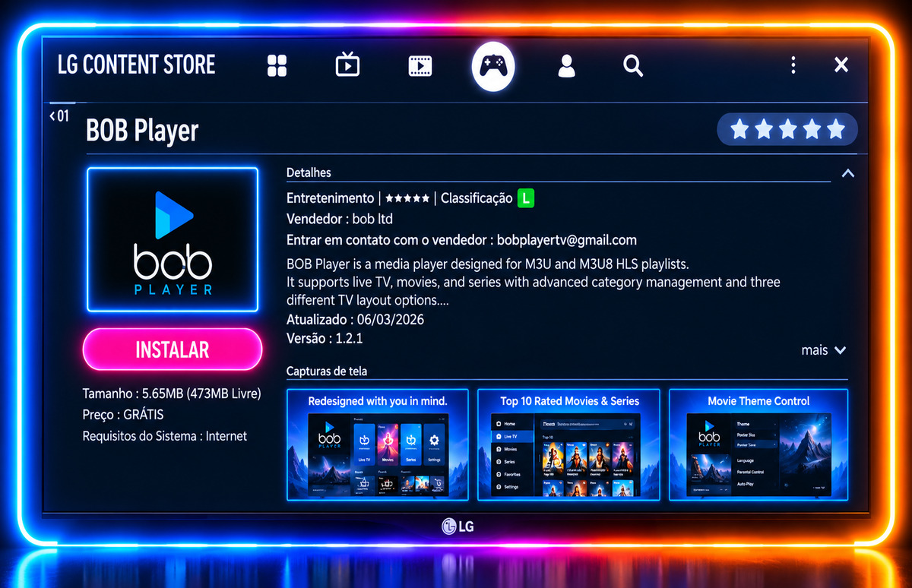The image size is (912, 588).
Task: Click the five-star rating pill
Action: (787, 130)
